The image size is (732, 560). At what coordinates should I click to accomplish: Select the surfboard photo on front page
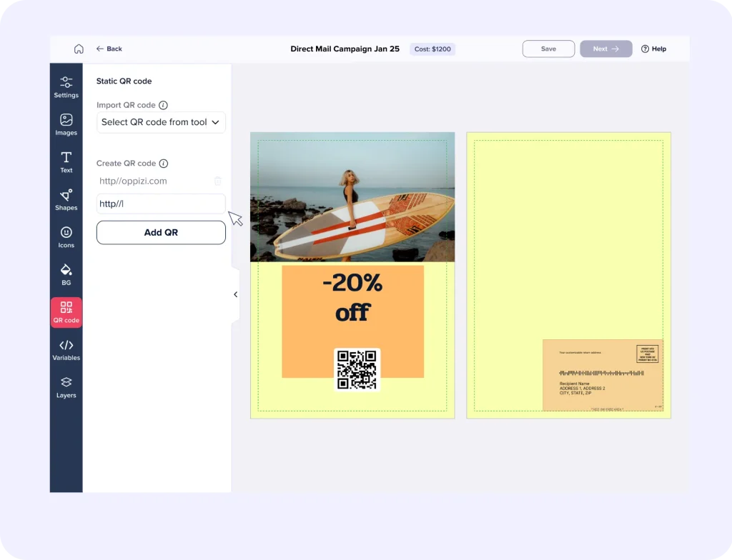point(352,197)
